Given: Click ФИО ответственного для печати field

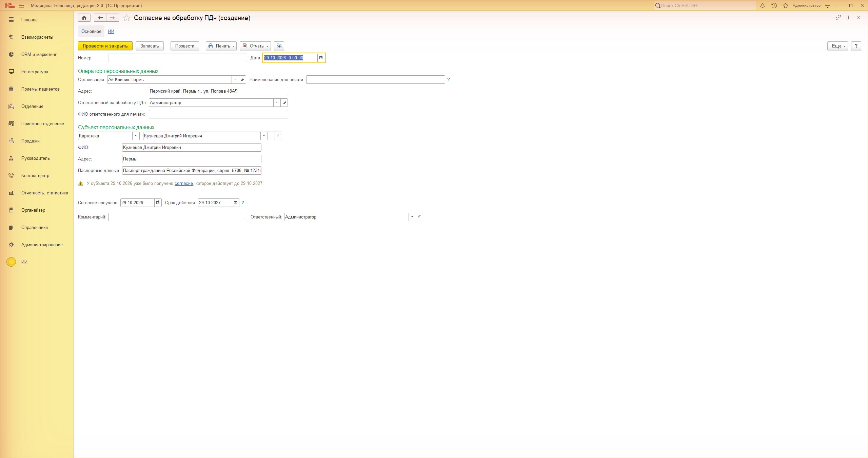Looking at the screenshot, I should pyautogui.click(x=218, y=114).
